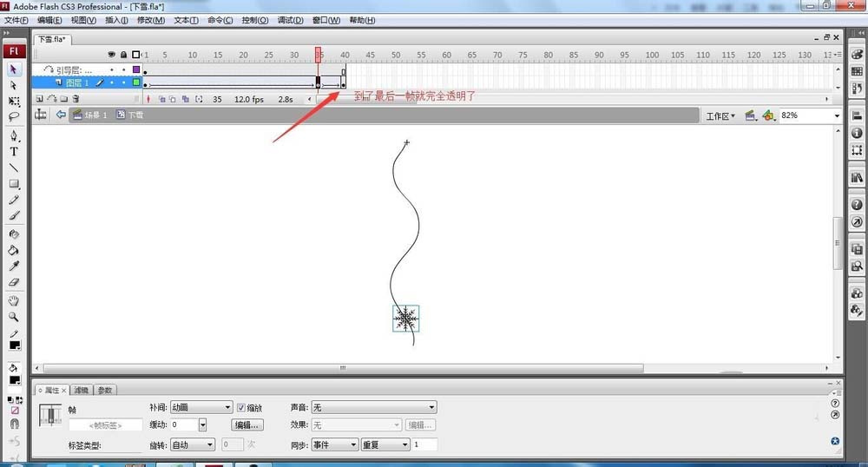The image size is (868, 467).
Task: Select the Lasso tool
Action: click(14, 116)
